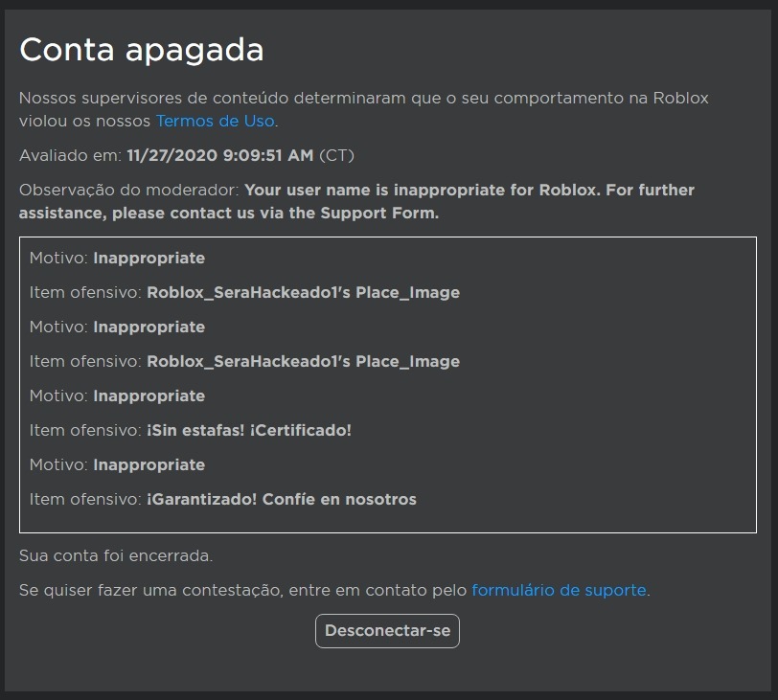Click the text ¡Garantizado! Confíe en nosotros
Image resolution: width=778 pixels, height=700 pixels.
[x=282, y=499]
